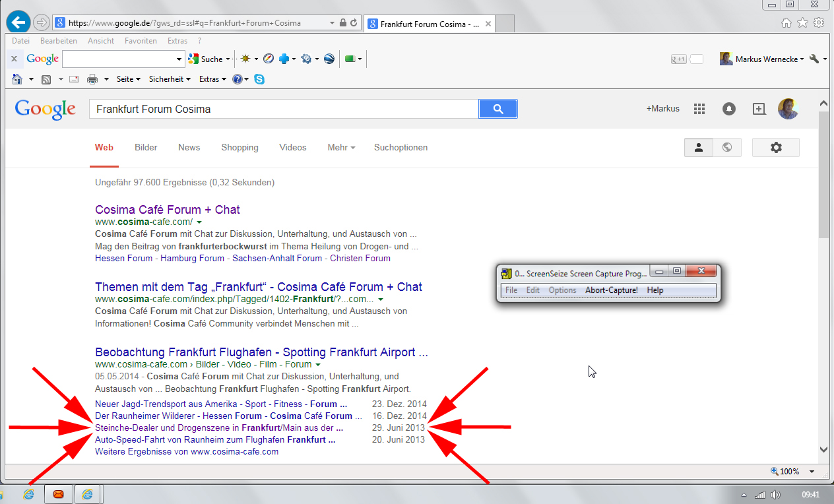Screen dimensions: 834x504
Task: Open IE Tools gear icon at top right
Action: click(819, 22)
